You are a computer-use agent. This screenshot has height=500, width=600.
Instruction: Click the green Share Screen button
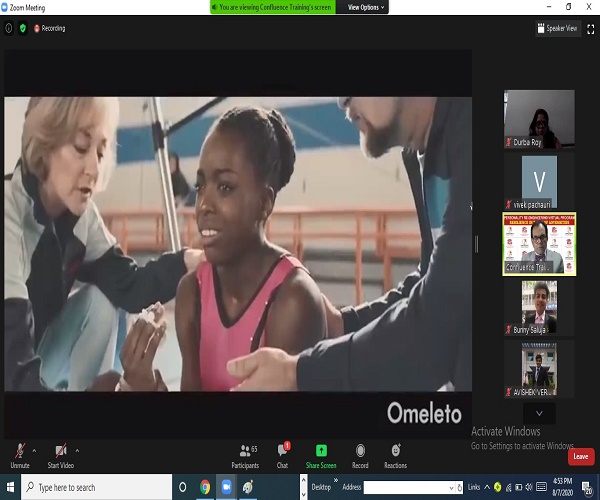pos(321,456)
